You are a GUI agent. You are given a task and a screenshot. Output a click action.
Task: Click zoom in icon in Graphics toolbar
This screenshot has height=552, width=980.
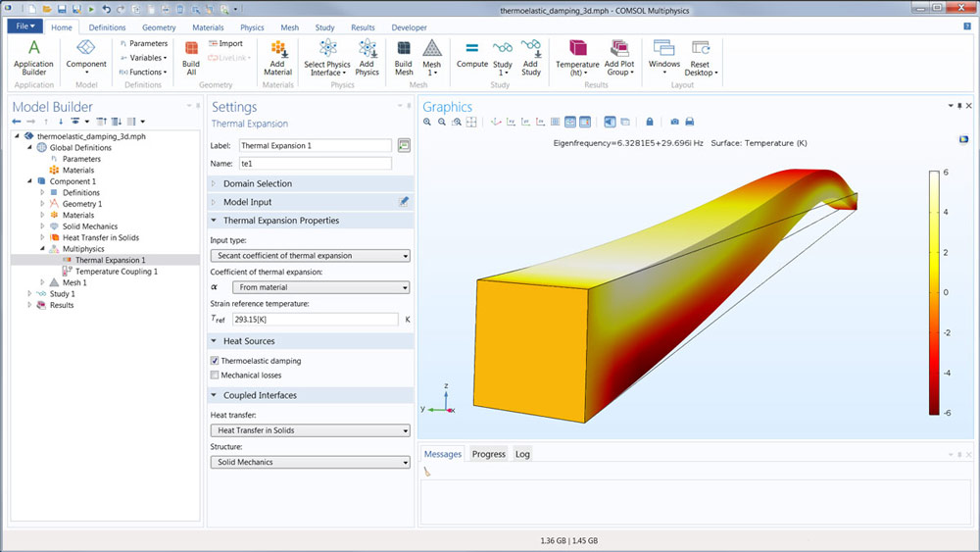pyautogui.click(x=427, y=122)
